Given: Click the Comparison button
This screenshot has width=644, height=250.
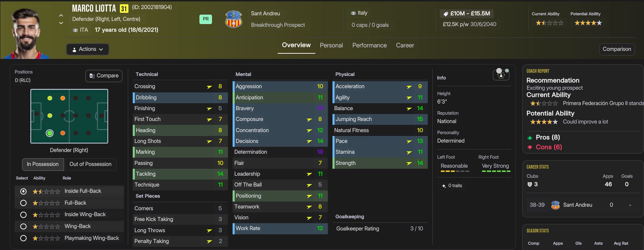Looking at the screenshot, I should pyautogui.click(x=616, y=49).
